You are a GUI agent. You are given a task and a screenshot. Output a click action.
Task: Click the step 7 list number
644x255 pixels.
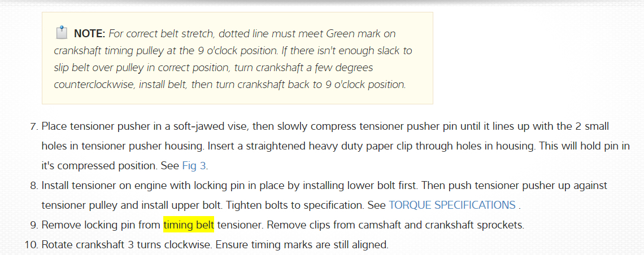tap(33, 126)
